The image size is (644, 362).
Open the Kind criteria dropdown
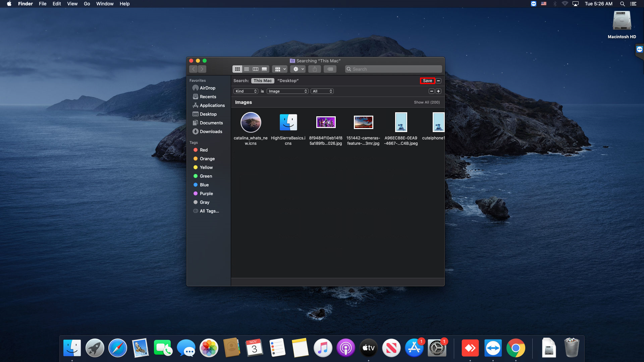click(246, 91)
